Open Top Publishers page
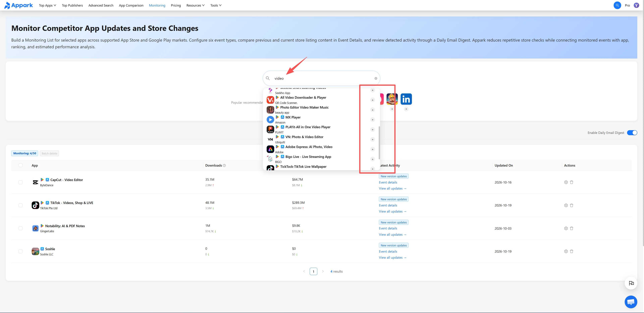 click(72, 5)
